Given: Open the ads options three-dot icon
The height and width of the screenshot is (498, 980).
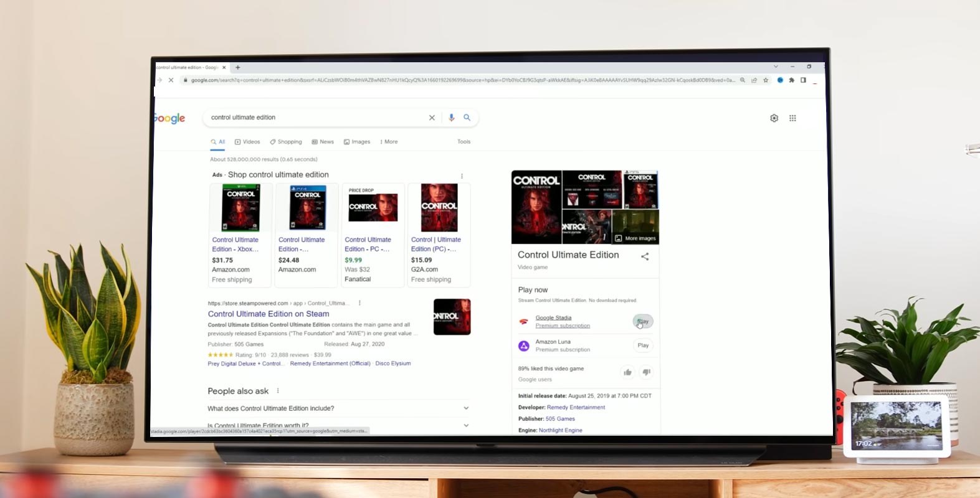Looking at the screenshot, I should click(462, 176).
